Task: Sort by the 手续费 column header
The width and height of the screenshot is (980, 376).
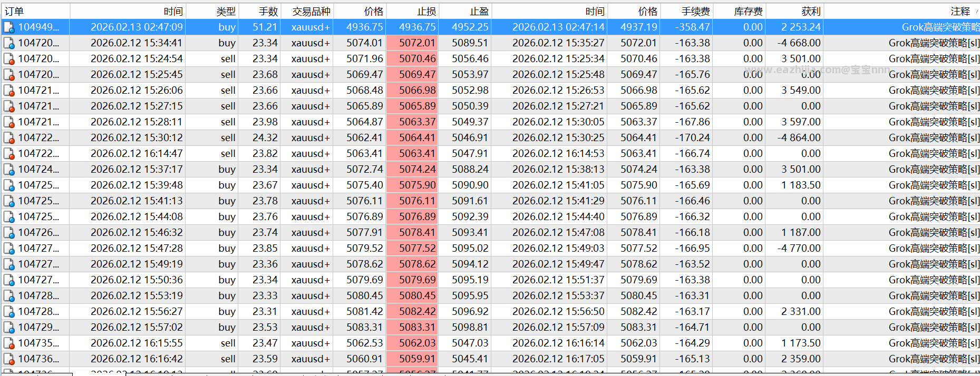Action: tap(686, 11)
